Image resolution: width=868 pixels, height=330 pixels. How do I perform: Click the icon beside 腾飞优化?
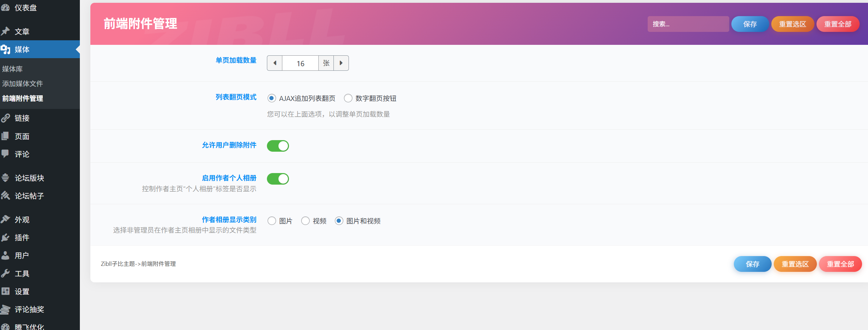5,326
